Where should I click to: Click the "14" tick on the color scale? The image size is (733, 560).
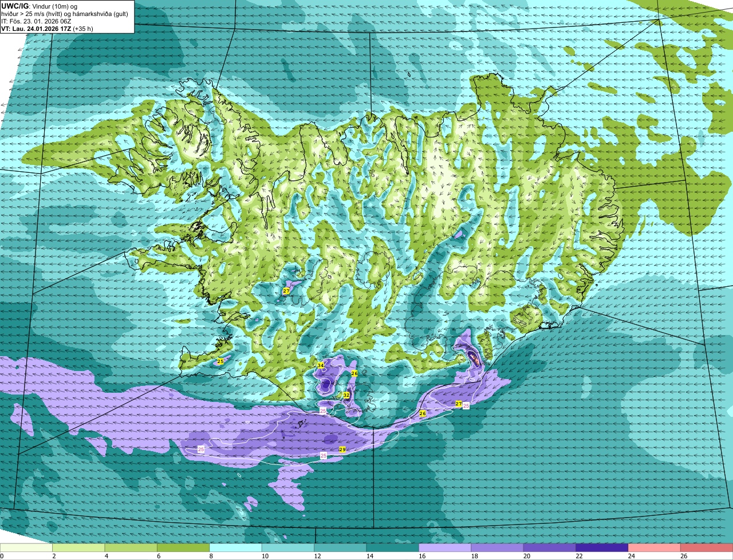pos(369,556)
